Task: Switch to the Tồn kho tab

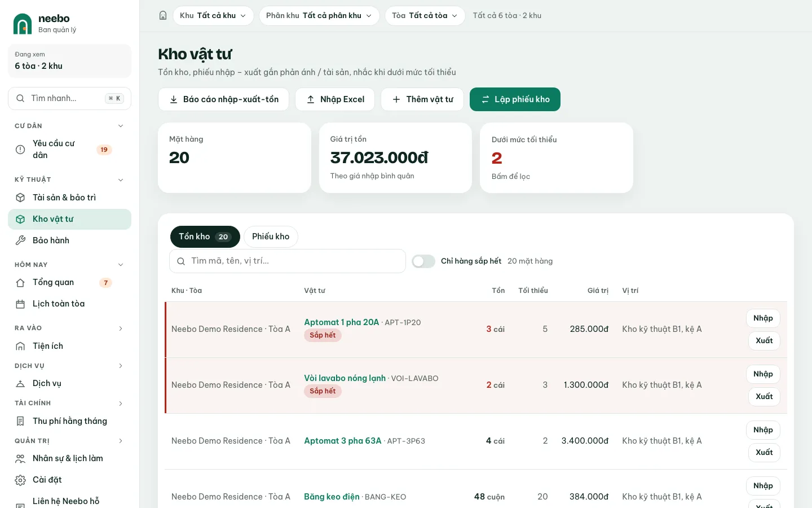Action: (205, 237)
